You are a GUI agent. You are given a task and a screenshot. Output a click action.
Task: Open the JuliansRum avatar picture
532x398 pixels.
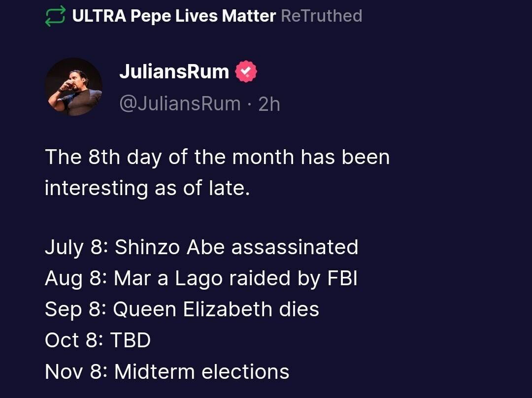coord(73,87)
